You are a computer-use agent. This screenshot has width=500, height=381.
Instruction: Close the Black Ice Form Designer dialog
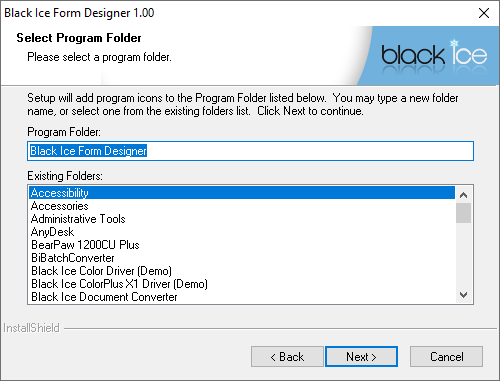pyautogui.click(x=484, y=13)
